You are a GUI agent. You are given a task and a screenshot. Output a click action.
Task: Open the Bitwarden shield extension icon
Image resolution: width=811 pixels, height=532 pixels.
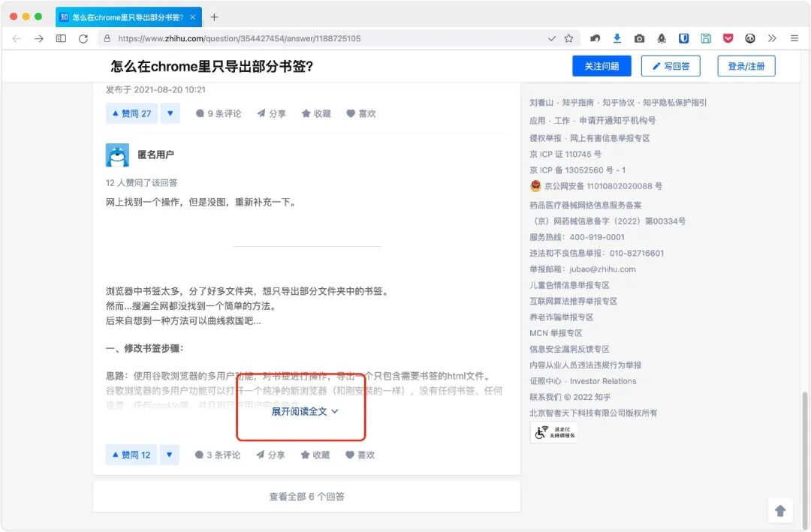point(684,38)
